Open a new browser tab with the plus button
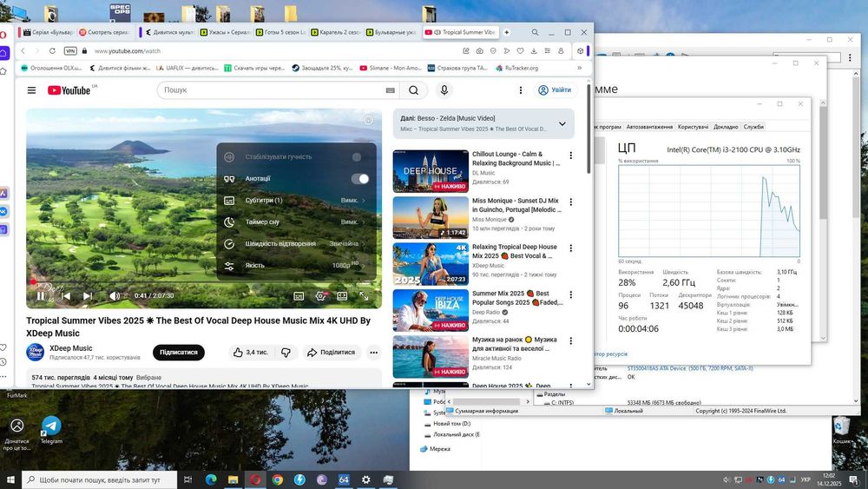The height and width of the screenshot is (489, 868). [507, 32]
